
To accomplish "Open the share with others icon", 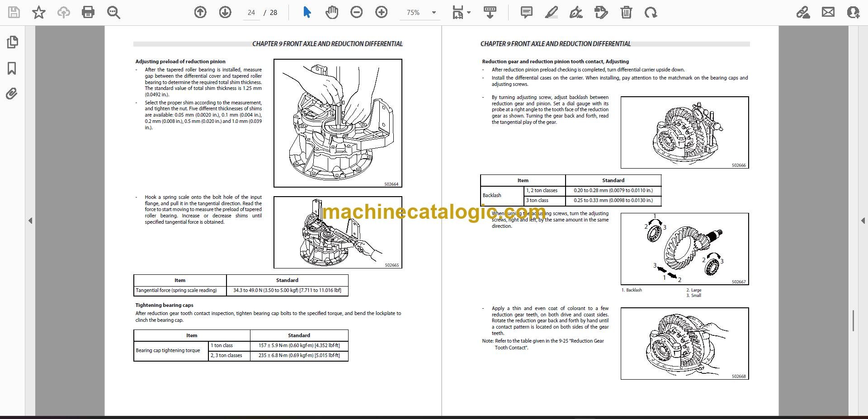I will pos(853,12).
